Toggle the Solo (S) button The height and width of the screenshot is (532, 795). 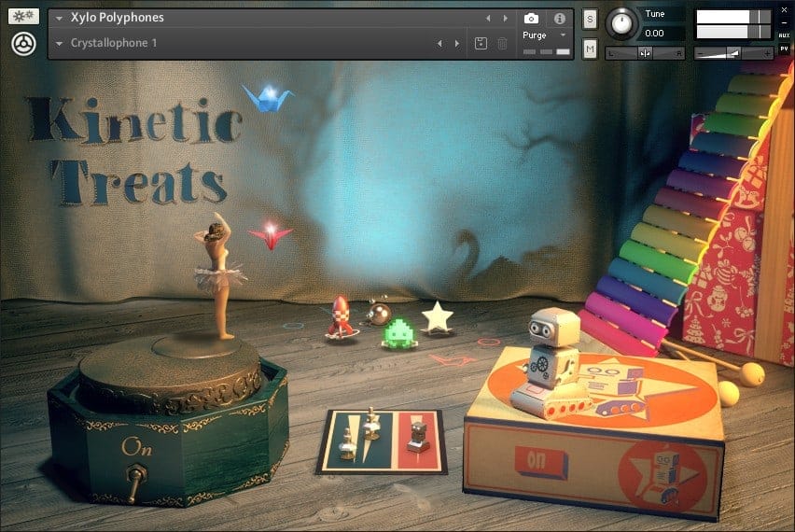(x=590, y=19)
